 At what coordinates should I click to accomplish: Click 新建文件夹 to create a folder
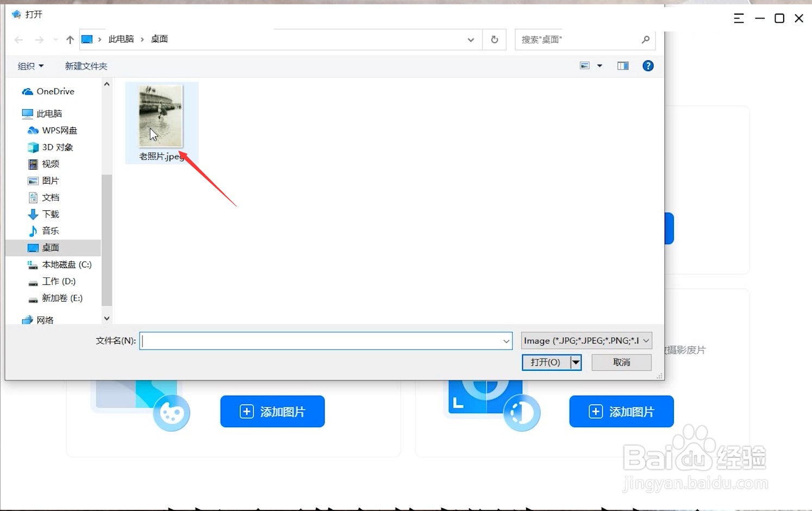tap(86, 66)
